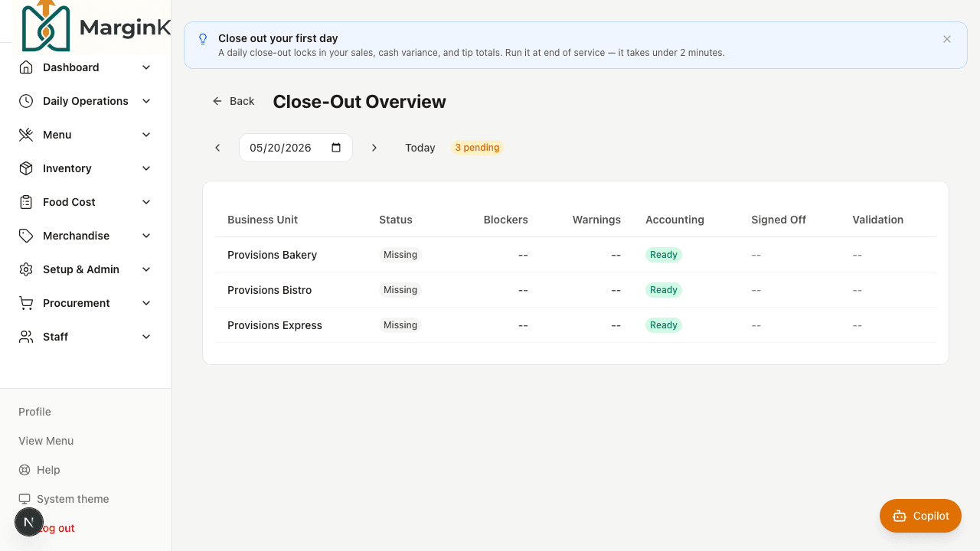Click the Validation column header
The width and height of the screenshot is (980, 551).
[x=877, y=220]
